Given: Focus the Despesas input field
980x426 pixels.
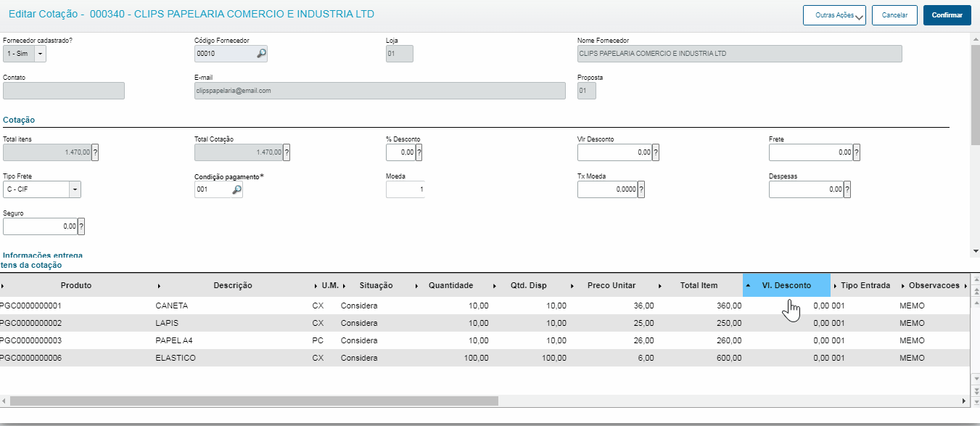Looking at the screenshot, I should [x=806, y=189].
